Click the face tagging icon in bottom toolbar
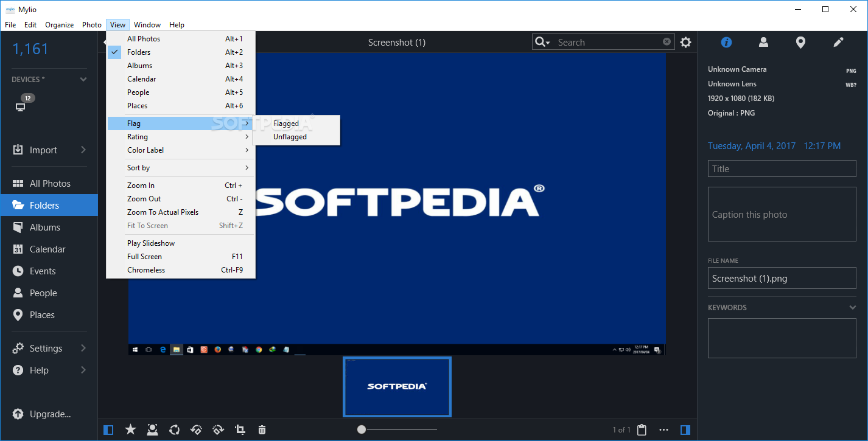The image size is (868, 441). tap(152, 430)
